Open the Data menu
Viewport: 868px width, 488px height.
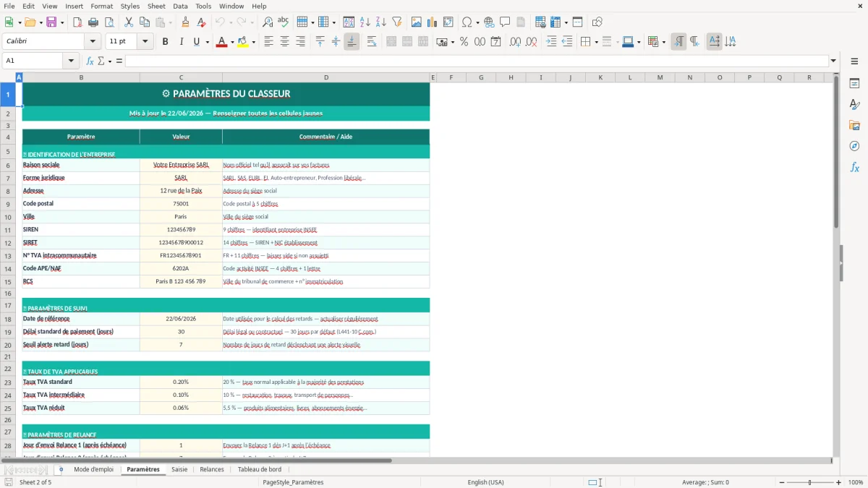[x=180, y=6]
